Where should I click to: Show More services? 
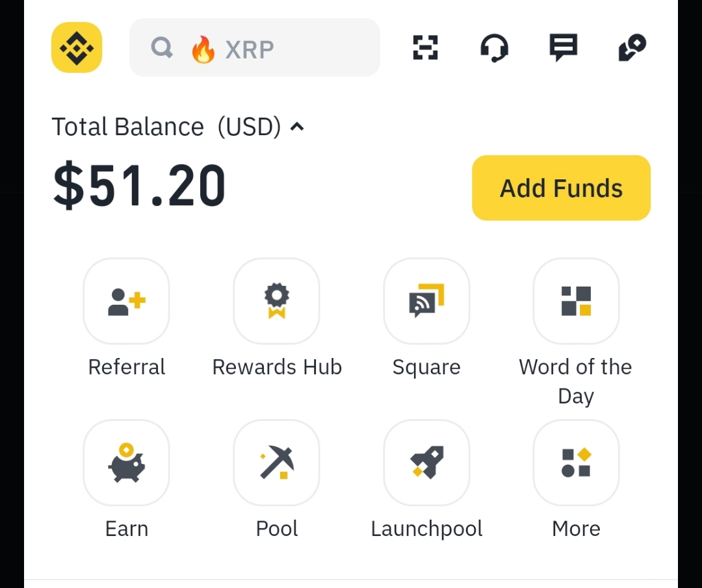pyautogui.click(x=576, y=462)
